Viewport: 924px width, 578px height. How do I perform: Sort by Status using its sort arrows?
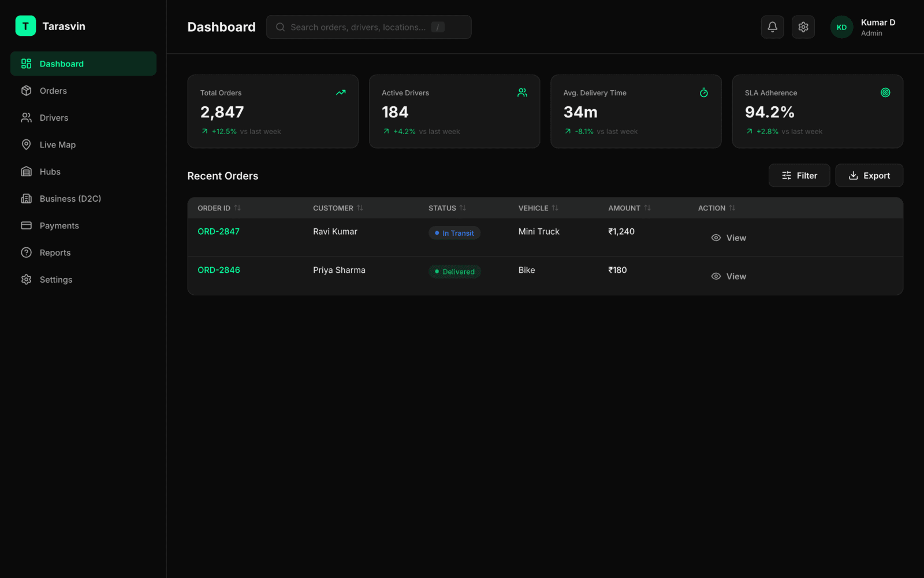(x=463, y=208)
